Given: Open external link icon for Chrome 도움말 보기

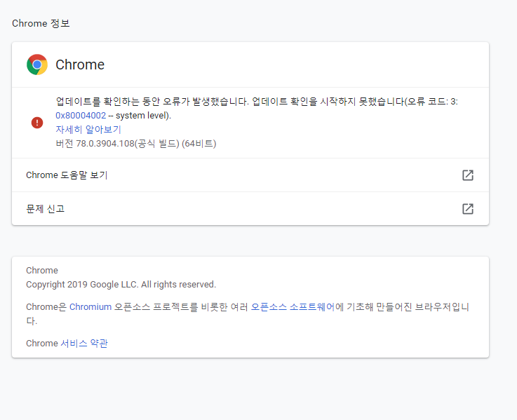Looking at the screenshot, I should (x=467, y=175).
